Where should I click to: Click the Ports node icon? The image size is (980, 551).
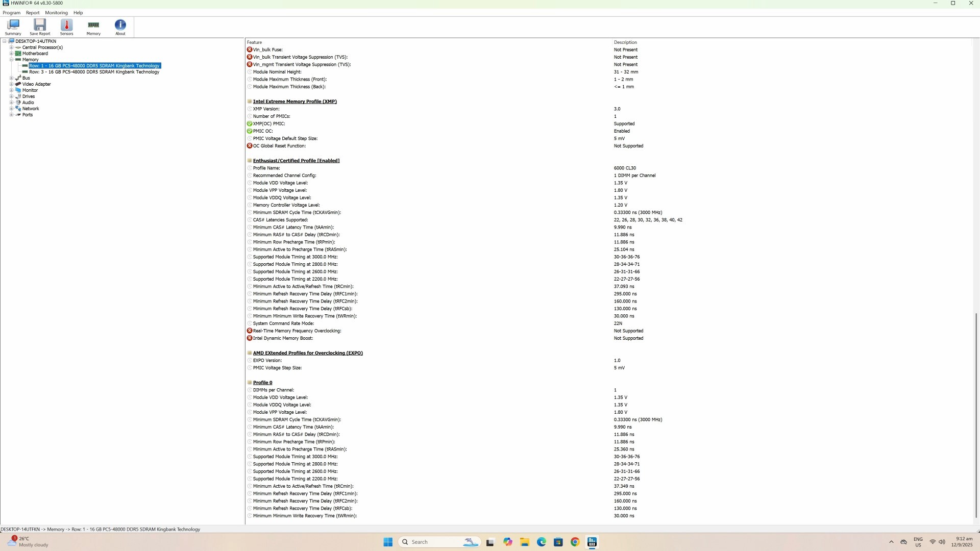point(18,115)
